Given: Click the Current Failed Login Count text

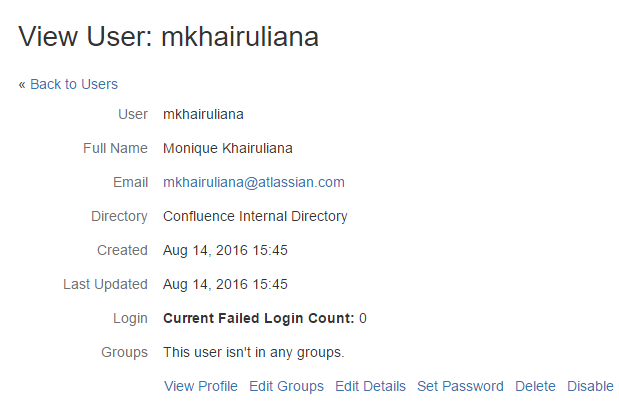Looking at the screenshot, I should point(259,318).
